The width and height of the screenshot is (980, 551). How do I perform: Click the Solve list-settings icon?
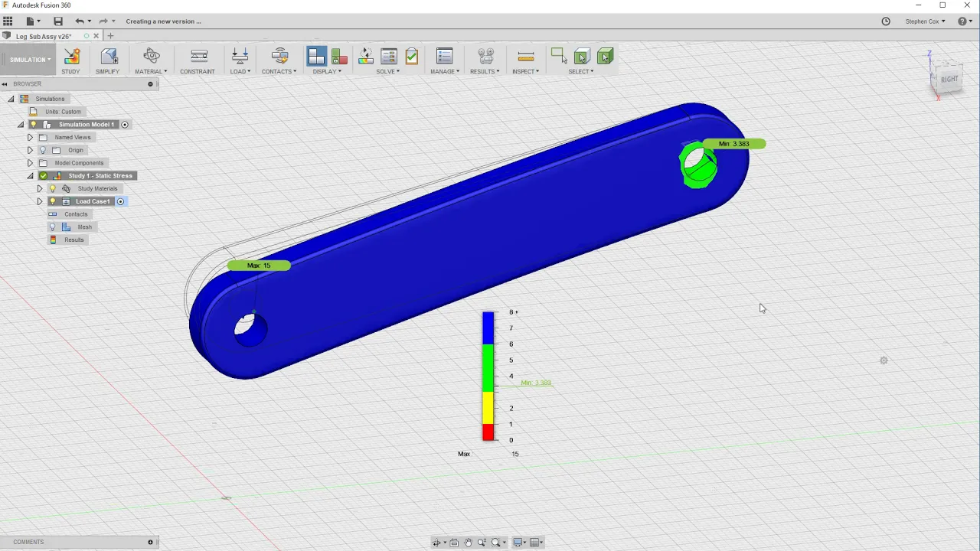(x=388, y=56)
